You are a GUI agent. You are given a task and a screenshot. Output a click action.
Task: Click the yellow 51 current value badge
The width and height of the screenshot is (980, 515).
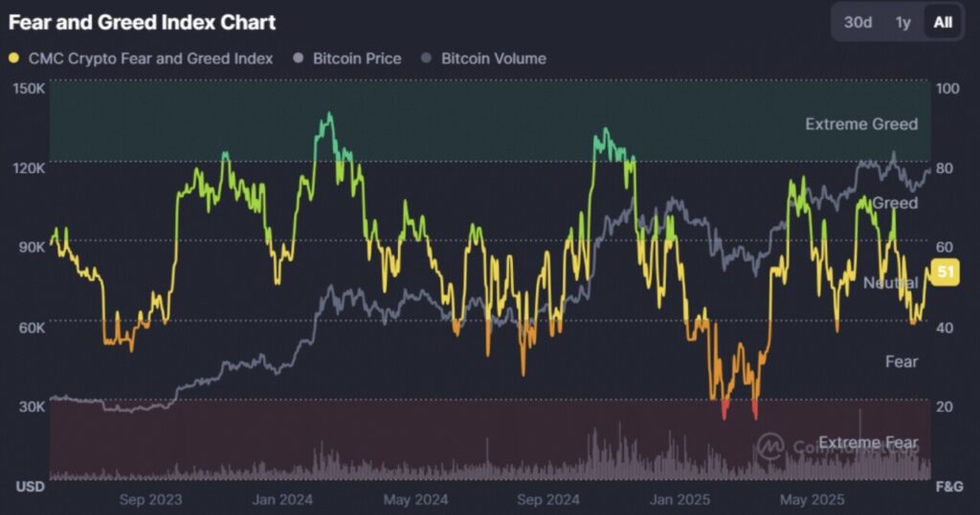click(946, 273)
